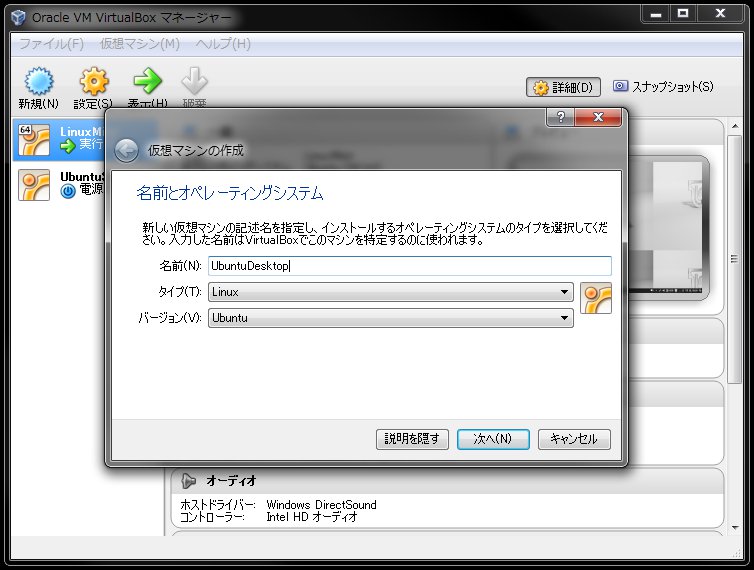This screenshot has width=754, height=570.
Task: Click the wizard help question mark button
Action: (560, 117)
